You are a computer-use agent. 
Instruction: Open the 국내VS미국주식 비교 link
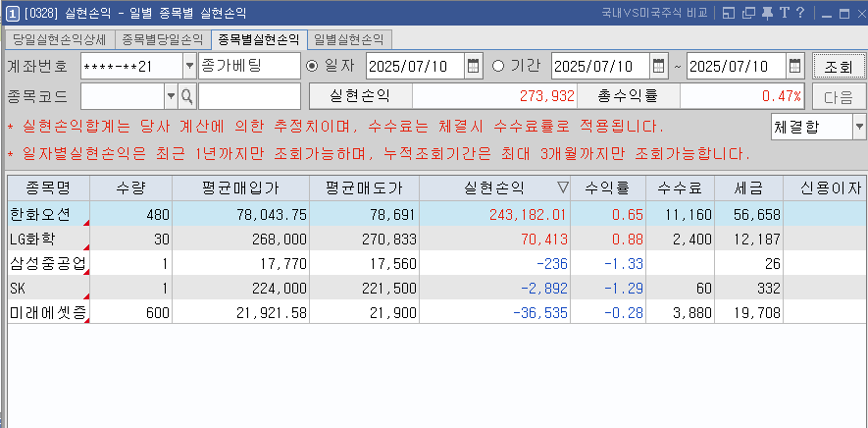tap(654, 13)
